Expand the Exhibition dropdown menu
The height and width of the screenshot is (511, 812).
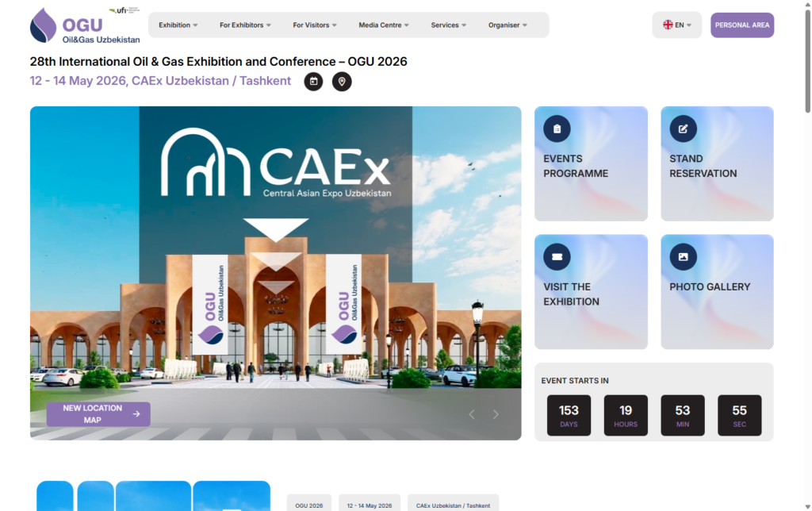click(x=178, y=25)
